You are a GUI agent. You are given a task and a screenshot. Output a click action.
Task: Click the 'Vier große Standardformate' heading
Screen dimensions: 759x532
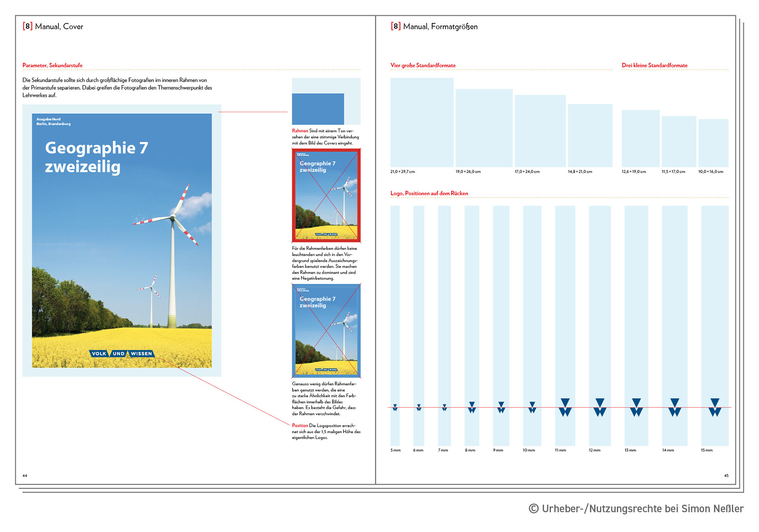pos(423,65)
